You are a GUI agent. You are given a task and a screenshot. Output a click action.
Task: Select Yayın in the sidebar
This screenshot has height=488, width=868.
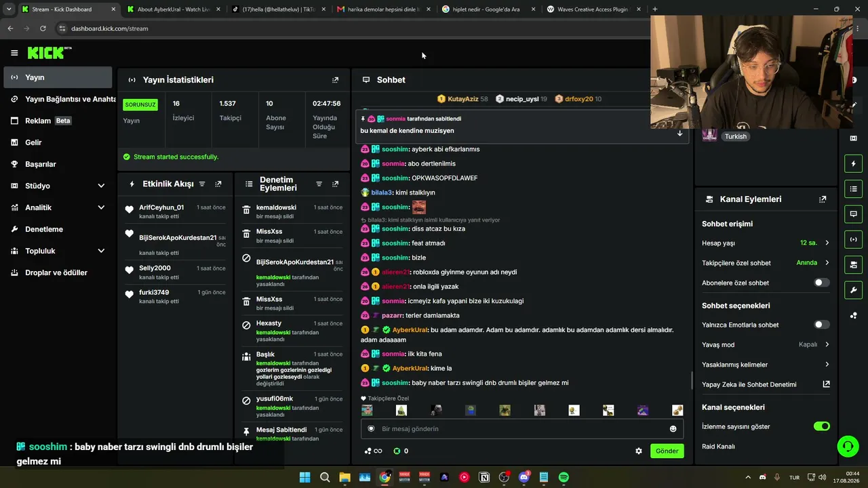(x=58, y=77)
